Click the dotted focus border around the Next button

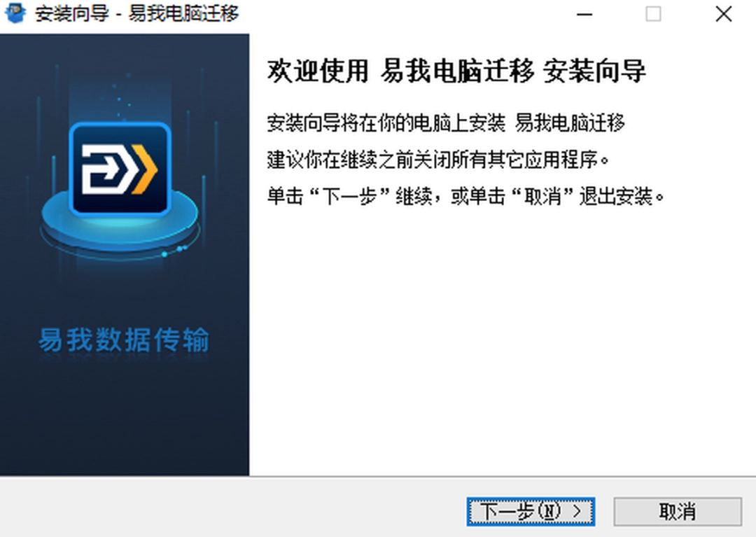point(531,498)
